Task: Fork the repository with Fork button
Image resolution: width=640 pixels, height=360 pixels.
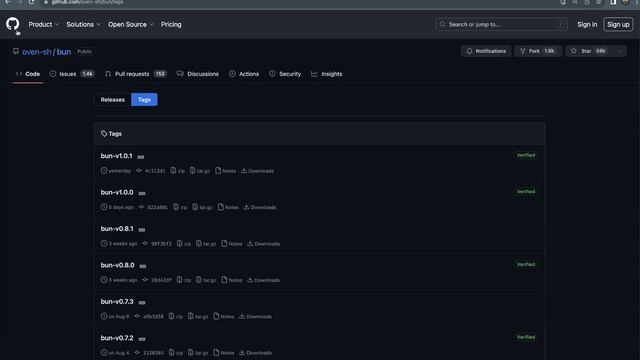Action: [x=538, y=51]
